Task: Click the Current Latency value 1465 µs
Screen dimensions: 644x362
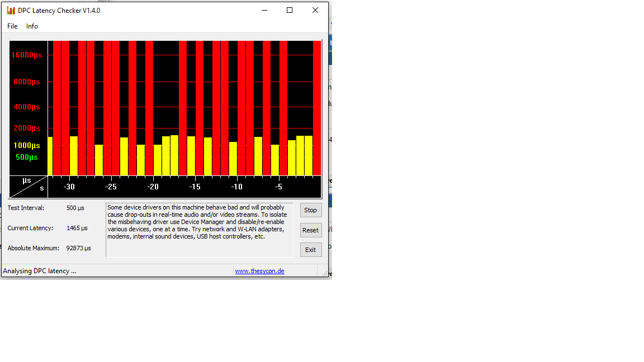Action: [77, 228]
